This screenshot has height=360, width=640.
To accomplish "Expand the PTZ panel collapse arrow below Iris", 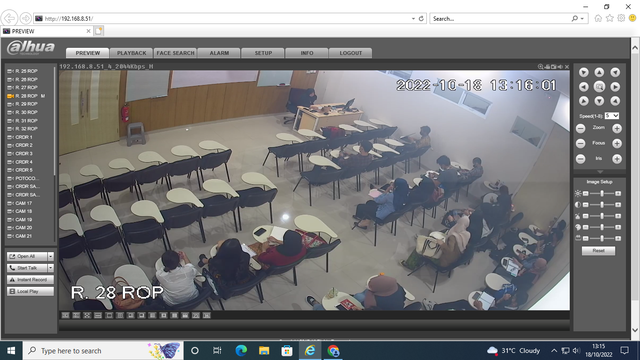I will pos(599,172).
